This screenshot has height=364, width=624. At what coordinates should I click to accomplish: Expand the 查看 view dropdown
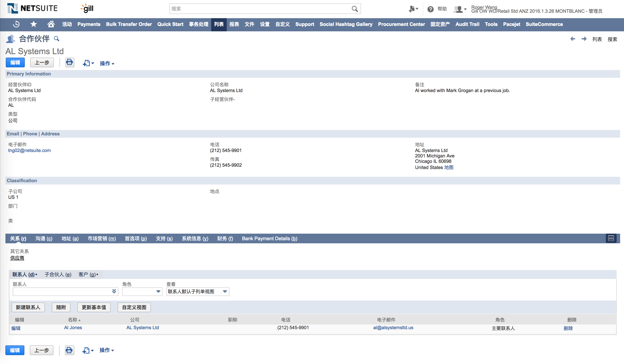pos(225,291)
